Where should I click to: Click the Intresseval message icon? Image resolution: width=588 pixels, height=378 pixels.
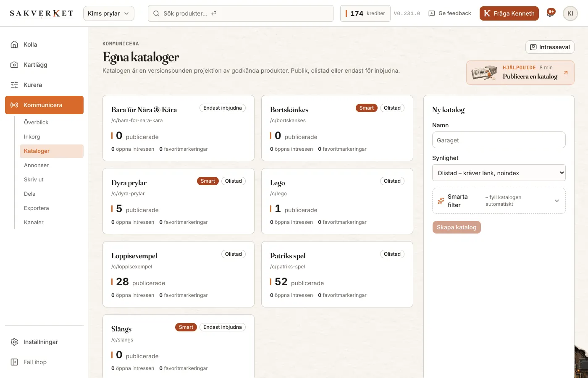pyautogui.click(x=533, y=47)
